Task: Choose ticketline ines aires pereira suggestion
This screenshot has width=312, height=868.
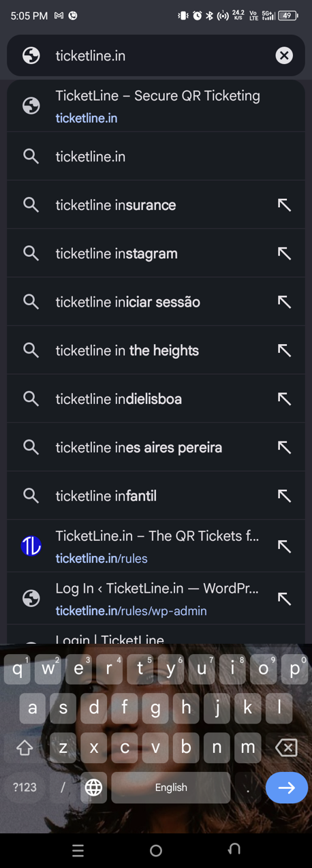Action: click(x=156, y=447)
